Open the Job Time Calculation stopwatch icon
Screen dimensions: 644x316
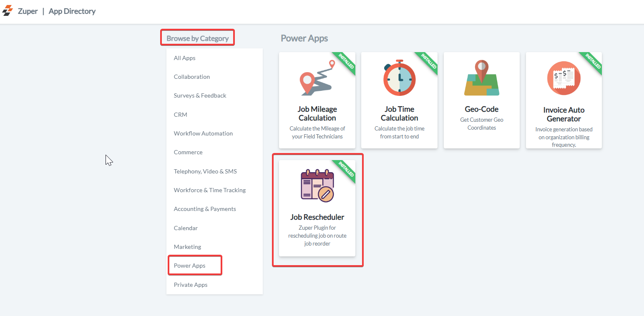(x=400, y=78)
